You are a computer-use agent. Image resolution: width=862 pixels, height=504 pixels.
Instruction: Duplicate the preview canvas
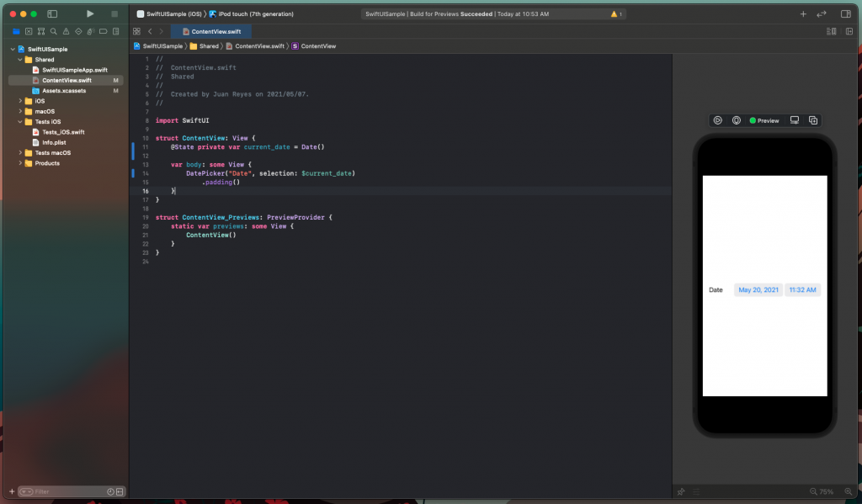pos(813,120)
